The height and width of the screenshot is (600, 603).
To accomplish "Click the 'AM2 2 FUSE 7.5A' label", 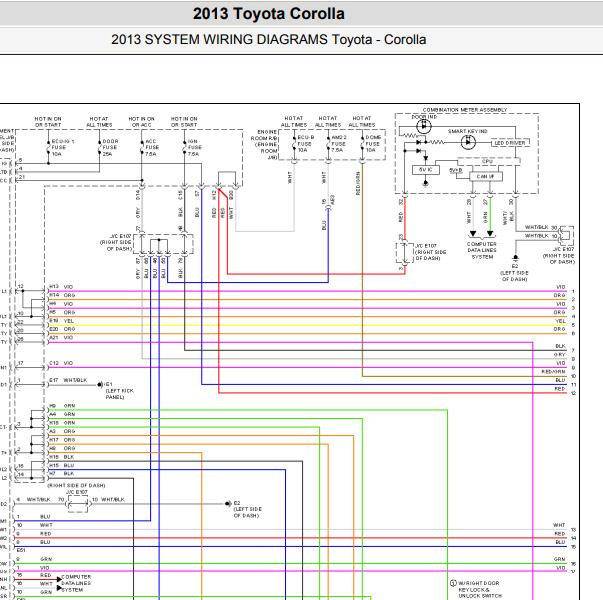I will click(338, 143).
